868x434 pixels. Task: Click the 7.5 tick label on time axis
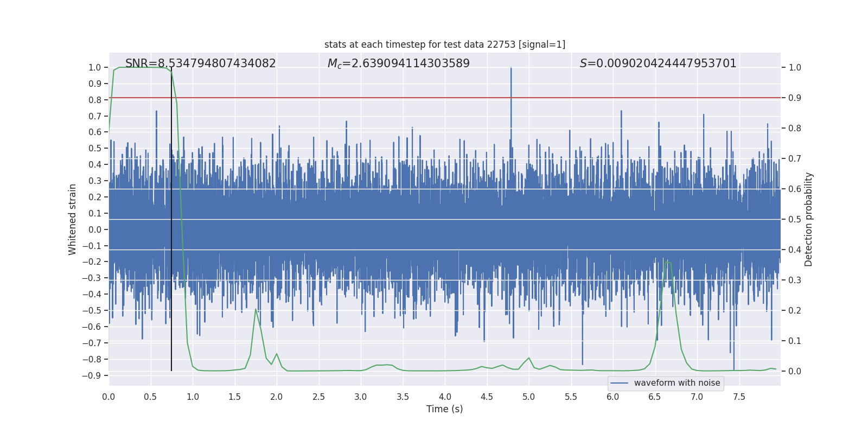point(739,397)
